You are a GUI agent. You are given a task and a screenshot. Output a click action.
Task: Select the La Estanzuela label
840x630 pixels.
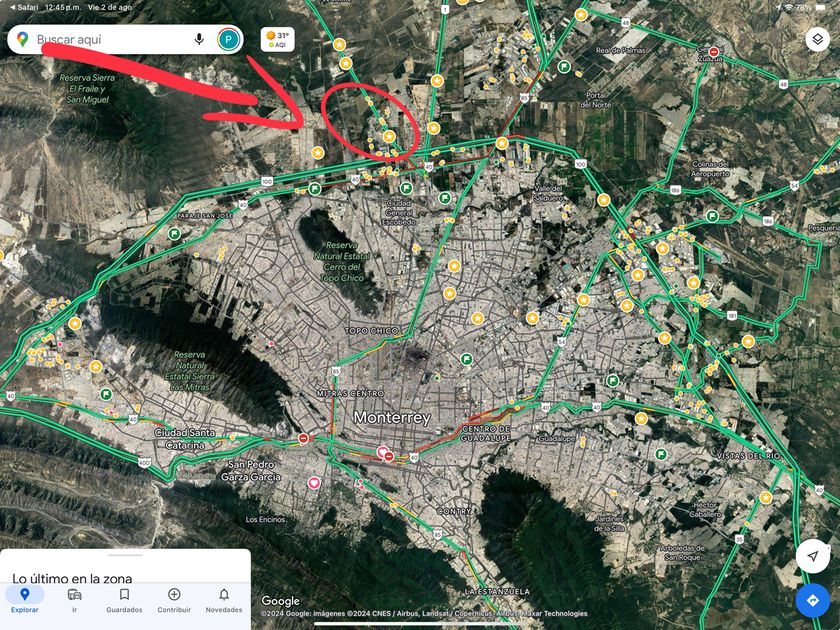pyautogui.click(x=497, y=591)
